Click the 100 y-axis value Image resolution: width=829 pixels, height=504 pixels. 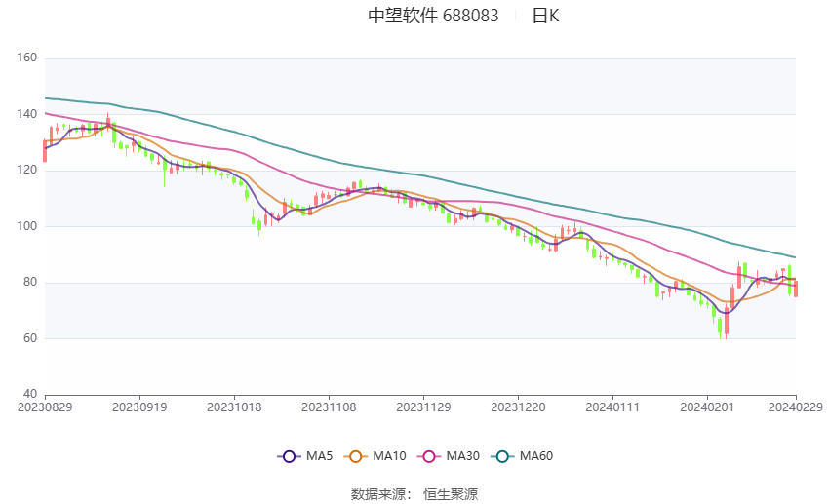coord(27,226)
